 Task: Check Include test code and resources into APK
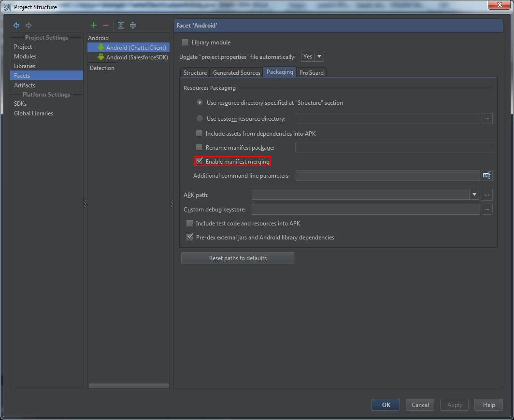pos(189,223)
